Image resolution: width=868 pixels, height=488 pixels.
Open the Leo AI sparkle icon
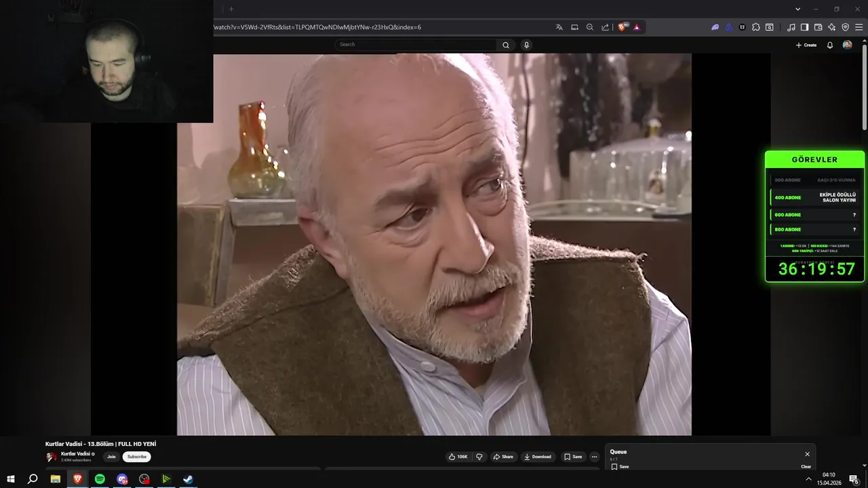[831, 27]
